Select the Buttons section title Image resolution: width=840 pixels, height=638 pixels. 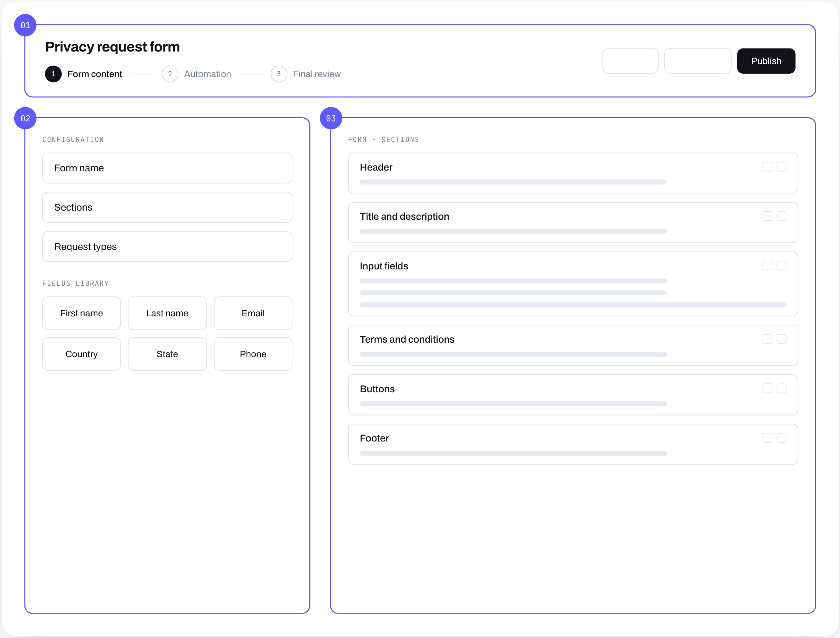point(377,389)
